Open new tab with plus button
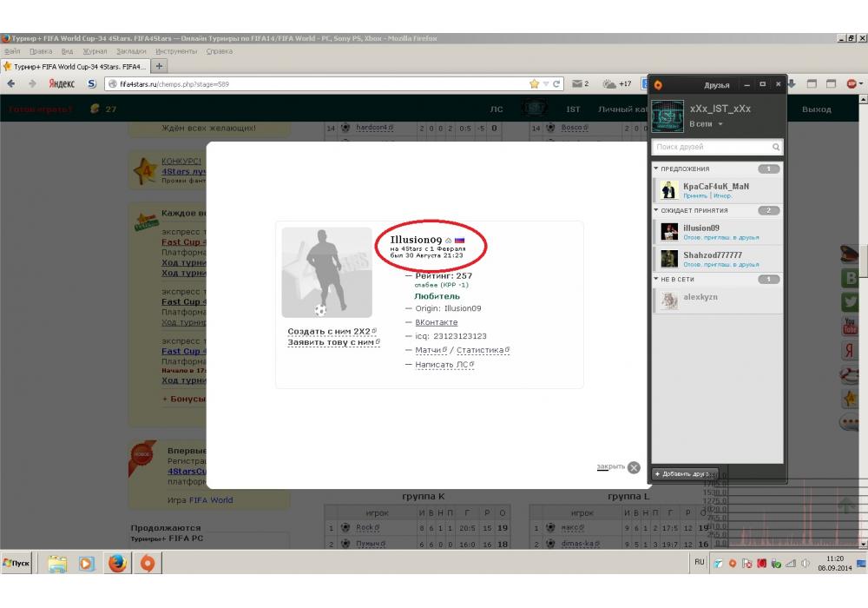Viewport: 868px width, 608px height. [159, 66]
